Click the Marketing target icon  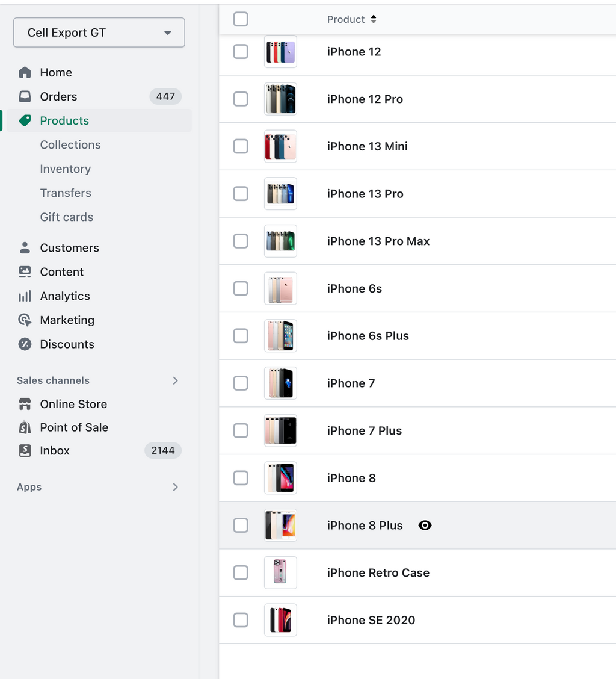25,320
